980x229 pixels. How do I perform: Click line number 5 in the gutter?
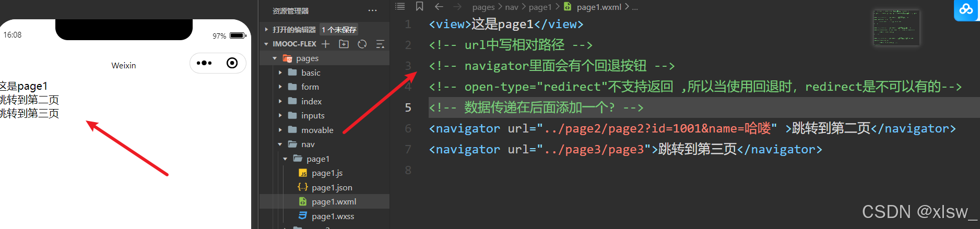(408, 107)
